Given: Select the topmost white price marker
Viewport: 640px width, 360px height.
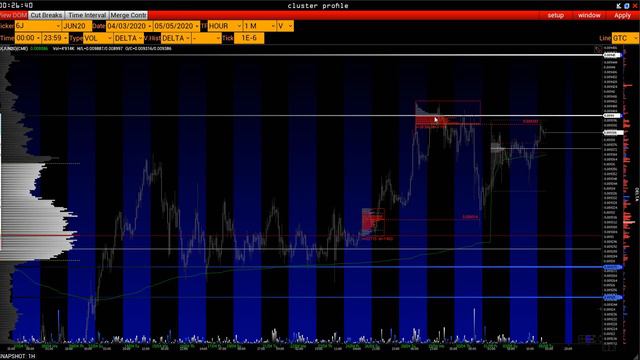Looking at the screenshot, I should 613,55.
